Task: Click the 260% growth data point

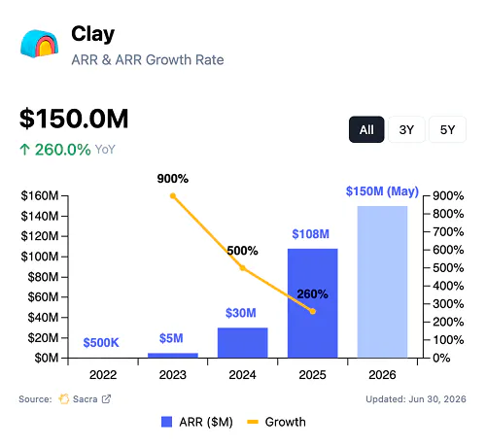Action: click(x=313, y=311)
